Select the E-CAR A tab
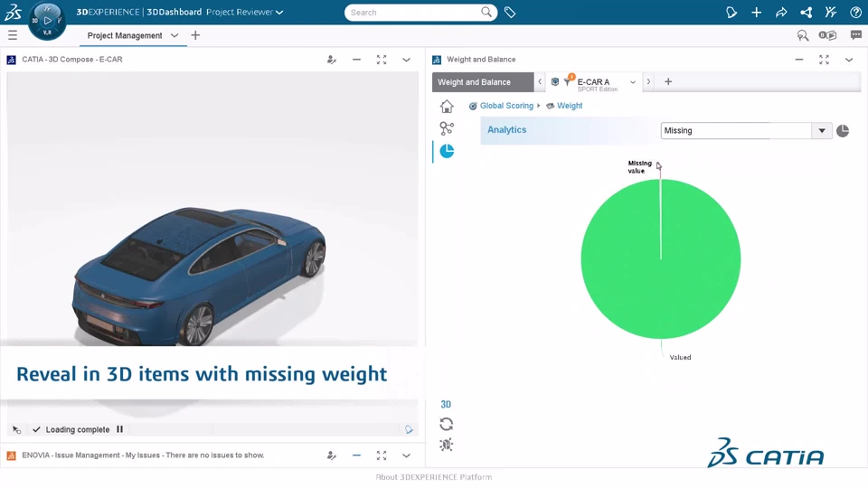This screenshot has width=868, height=488. [x=593, y=82]
